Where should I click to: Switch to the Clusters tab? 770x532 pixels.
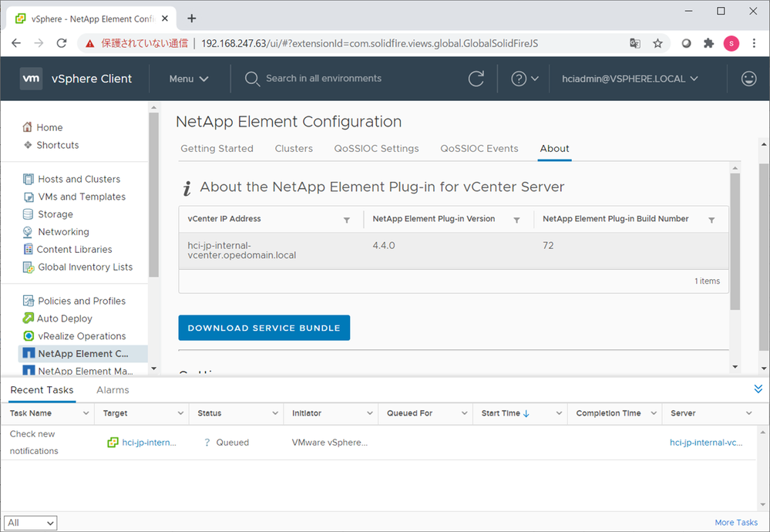(x=294, y=149)
